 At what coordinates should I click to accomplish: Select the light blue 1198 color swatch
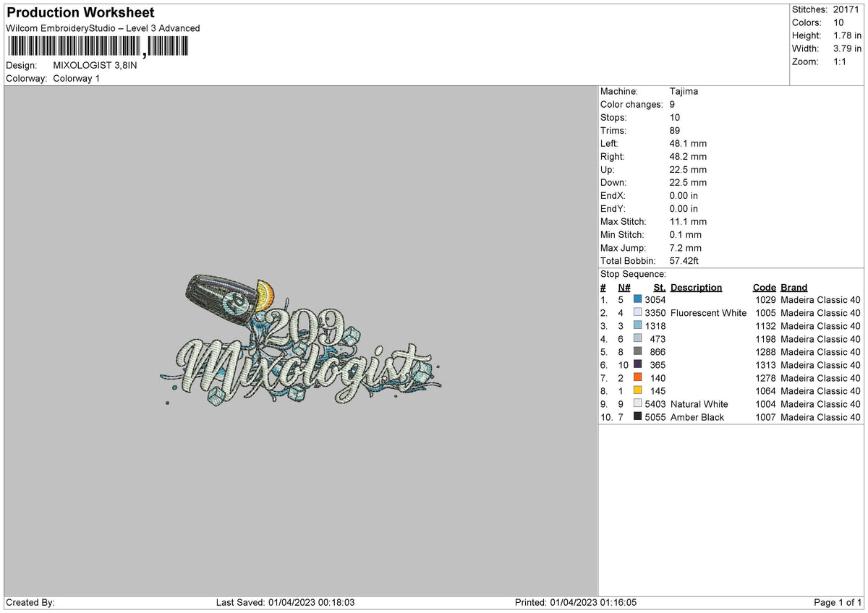click(x=637, y=338)
